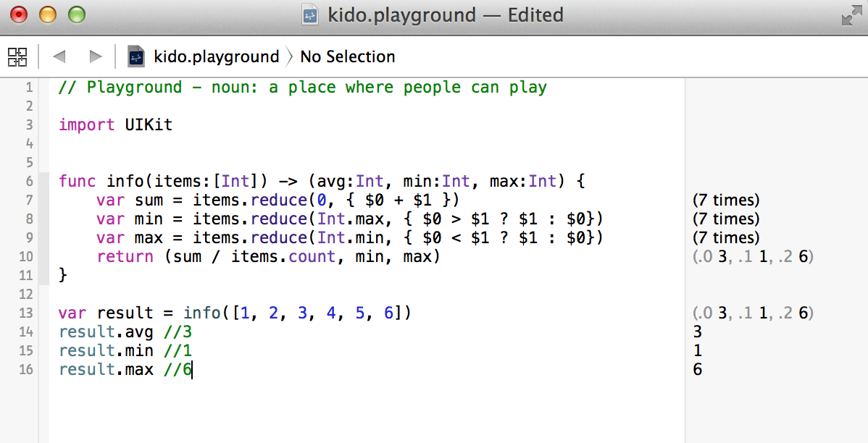The height and width of the screenshot is (443, 868).
Task: Click the result value 1 for result.min
Action: point(697,350)
